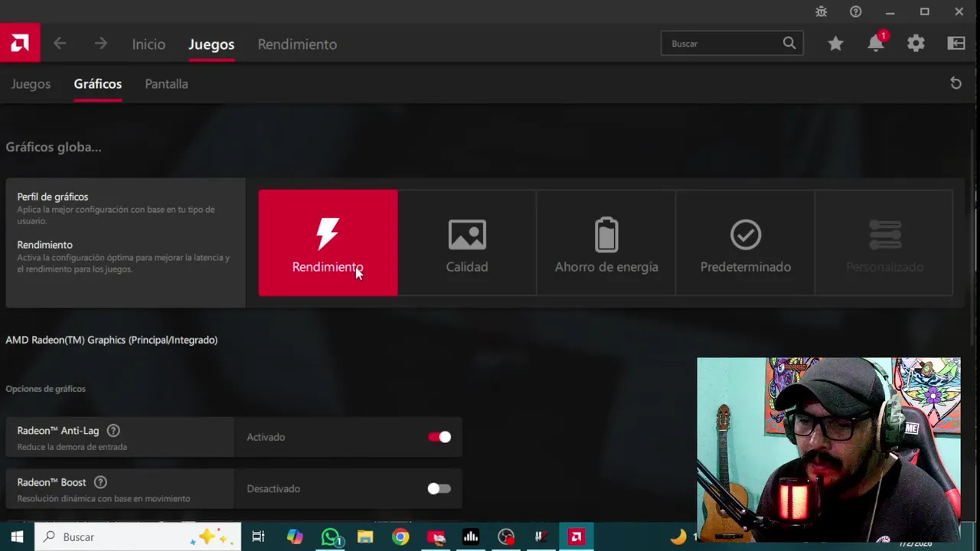The image size is (980, 551).
Task: Open the AMD Software taskbar icon
Action: click(577, 536)
